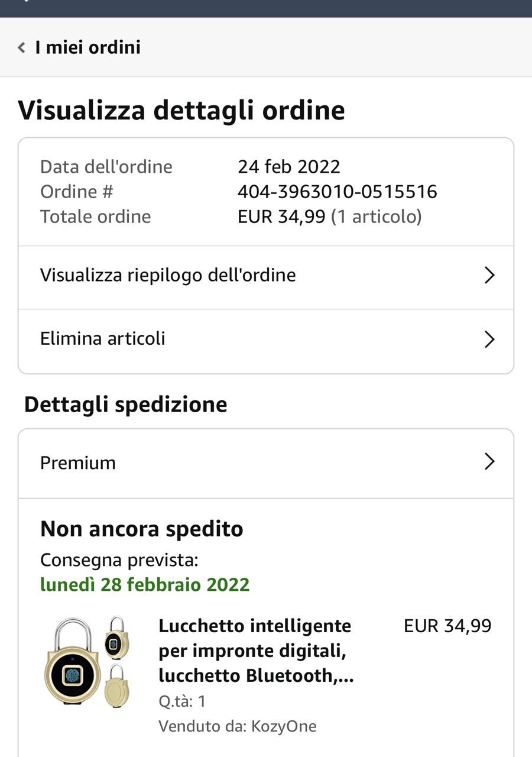Click the Non ancora spedito status heading
The height and width of the screenshot is (757, 532).
point(142,529)
